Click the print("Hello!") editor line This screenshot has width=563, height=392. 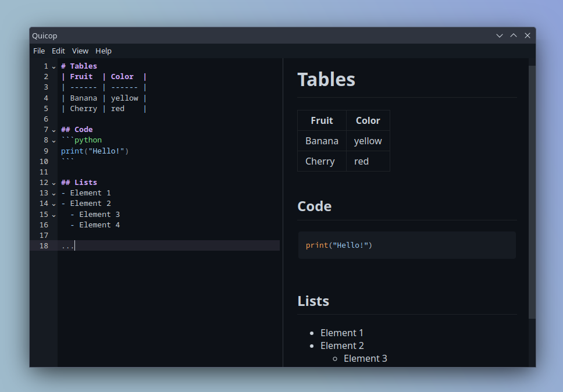[95, 151]
